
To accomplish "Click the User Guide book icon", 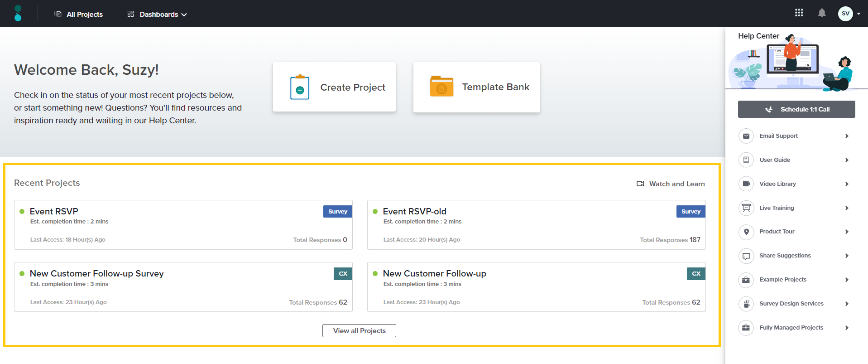I will (746, 160).
